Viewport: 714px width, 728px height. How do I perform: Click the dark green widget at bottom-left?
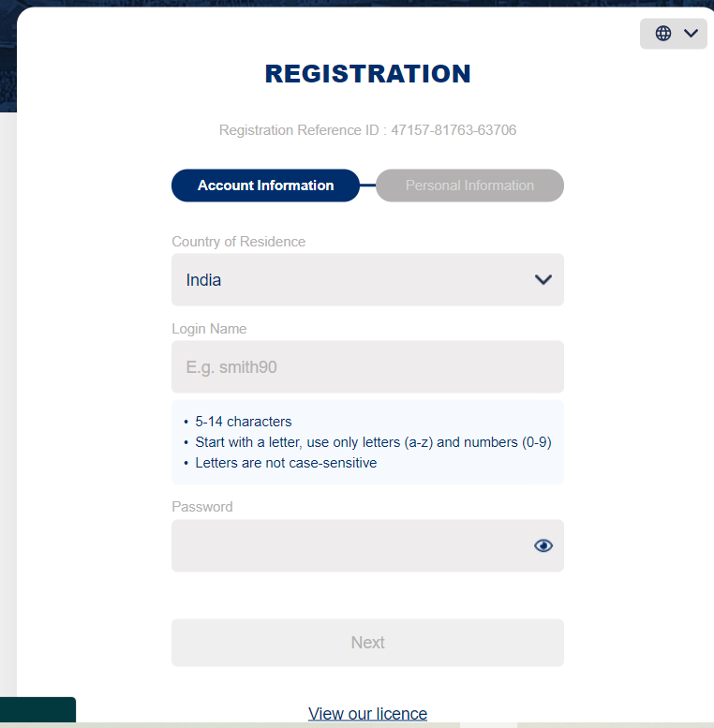(x=37, y=709)
